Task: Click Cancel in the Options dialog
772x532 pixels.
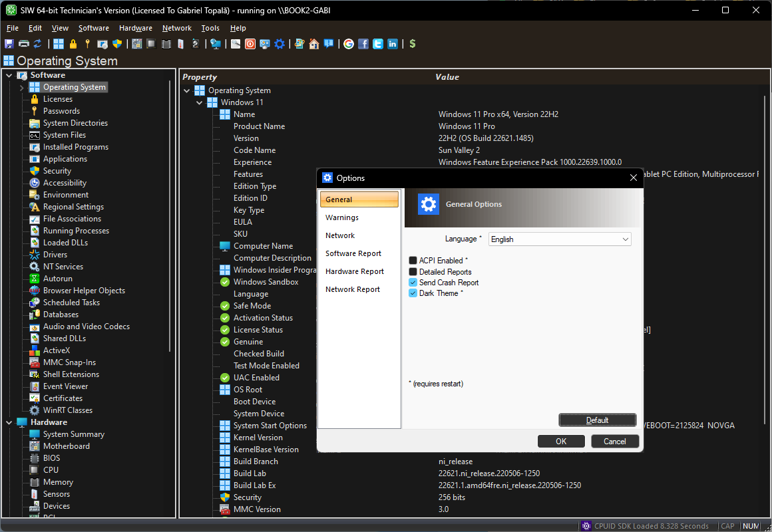Action: click(614, 442)
